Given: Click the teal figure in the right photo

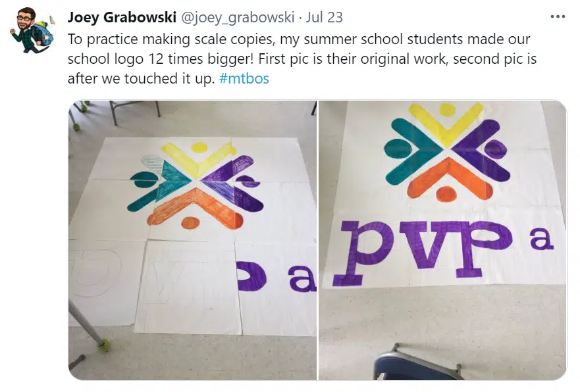Looking at the screenshot, I should coord(412,151).
